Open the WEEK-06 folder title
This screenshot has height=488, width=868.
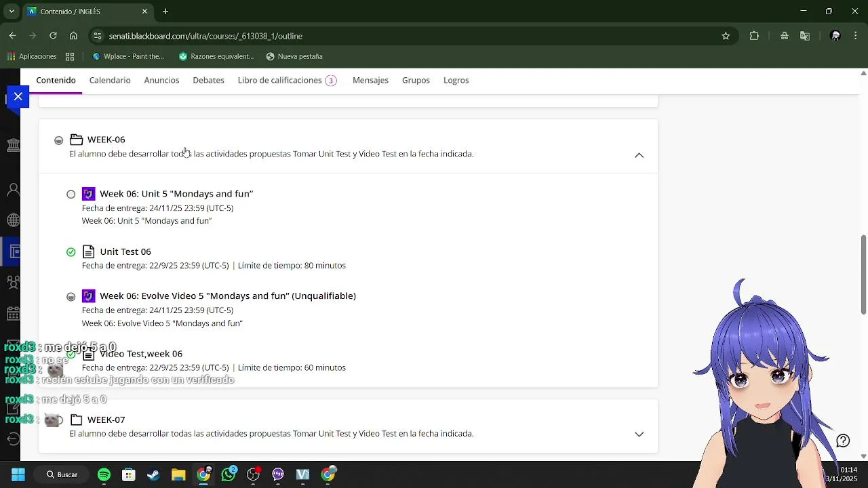pos(106,140)
